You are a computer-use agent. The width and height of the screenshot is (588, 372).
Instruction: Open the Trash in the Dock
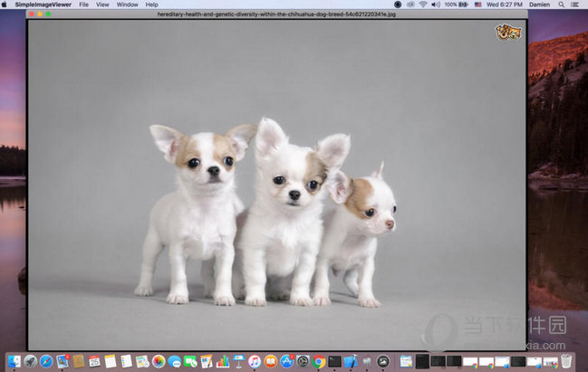tap(566, 361)
